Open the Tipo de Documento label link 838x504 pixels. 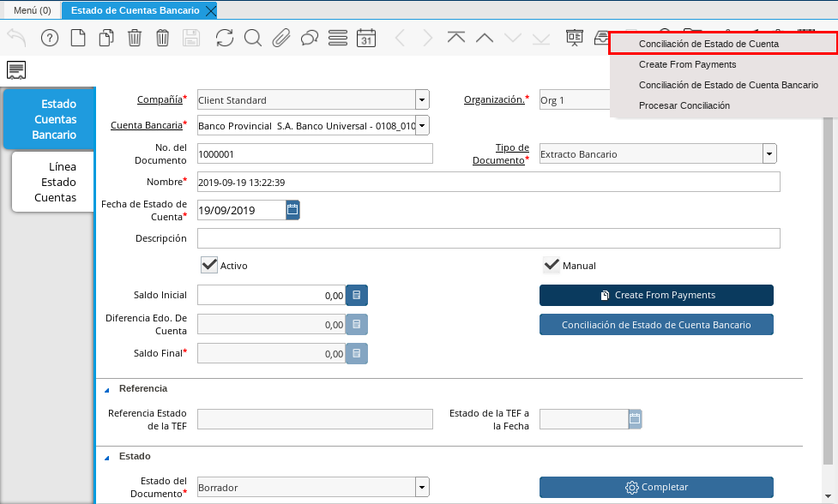click(x=501, y=153)
